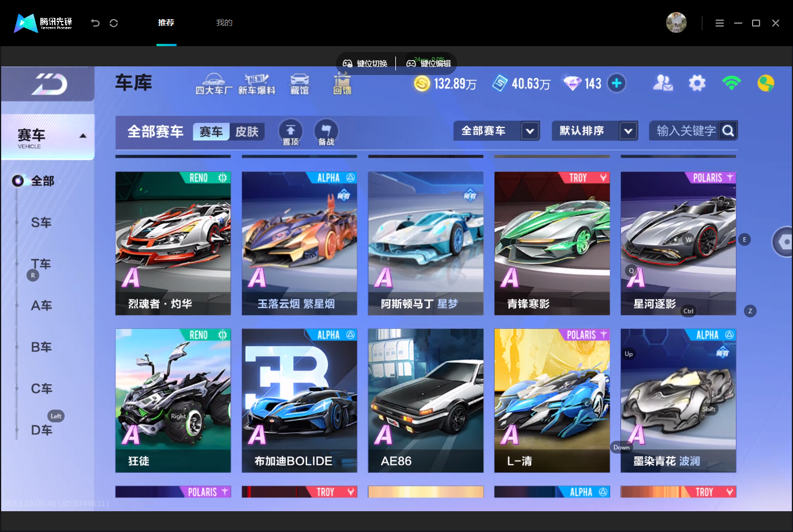Open game settings gear
Viewport: 793px width, 532px height.
697,84
